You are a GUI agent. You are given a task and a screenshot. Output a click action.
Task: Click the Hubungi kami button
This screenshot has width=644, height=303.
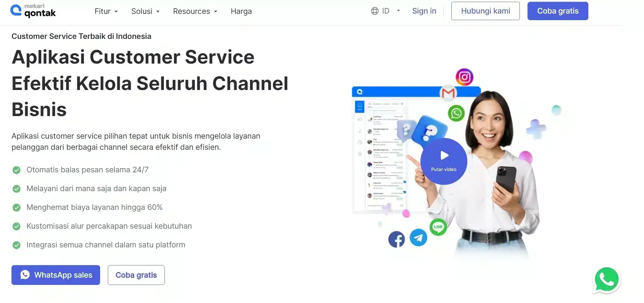(x=485, y=11)
